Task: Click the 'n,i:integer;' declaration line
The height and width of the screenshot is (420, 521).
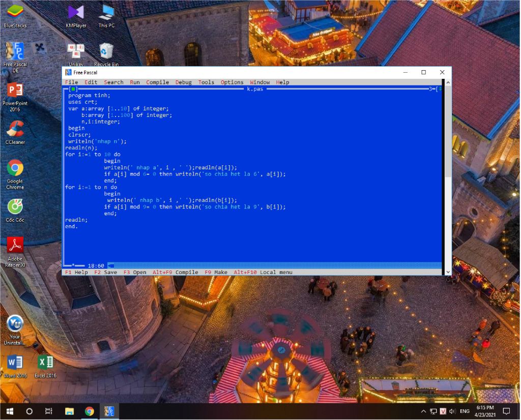Action: [x=101, y=122]
